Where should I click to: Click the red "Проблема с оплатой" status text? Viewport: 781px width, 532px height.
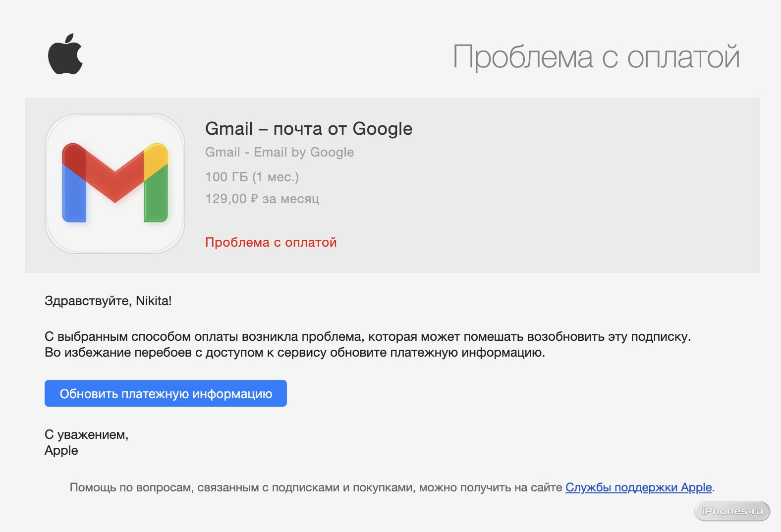[x=271, y=242]
